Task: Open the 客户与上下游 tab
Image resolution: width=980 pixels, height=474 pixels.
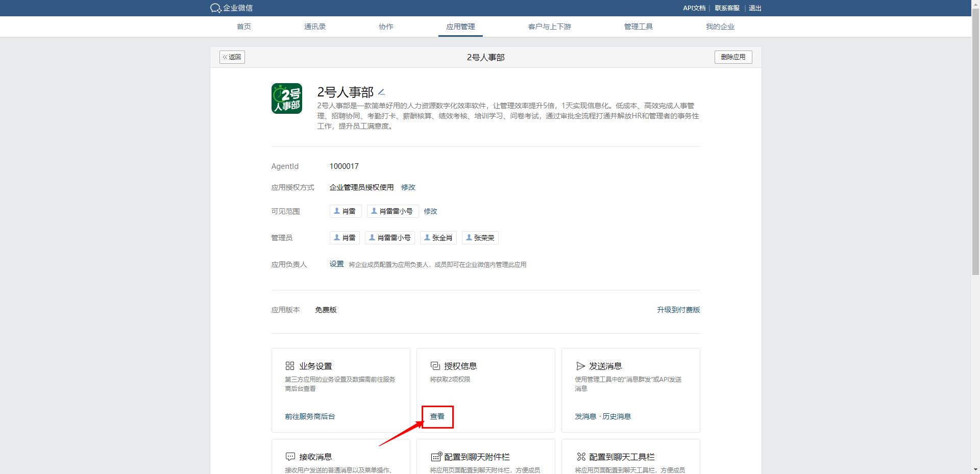Action: coord(550,27)
